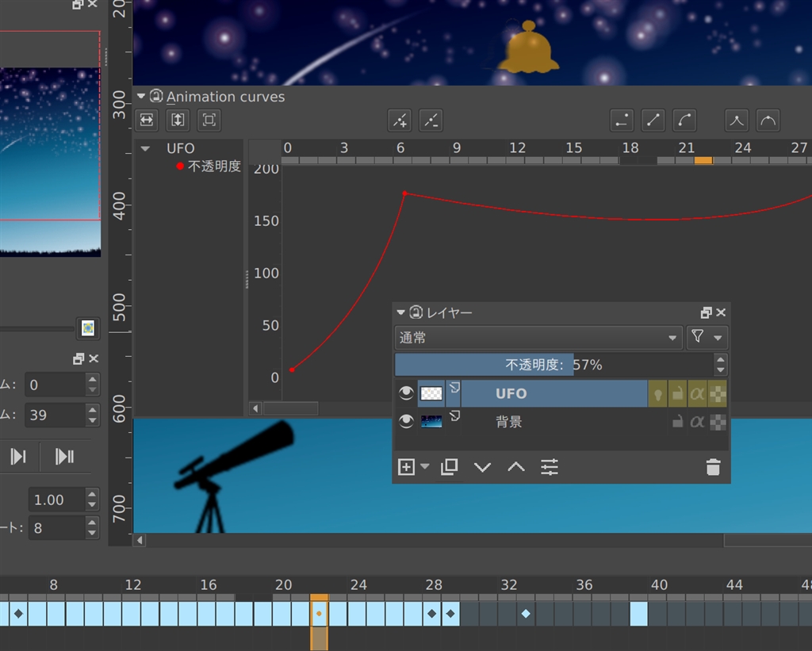Viewport: 812px width, 651px height.
Task: Collapse the Animation curves docker
Action: 141,96
